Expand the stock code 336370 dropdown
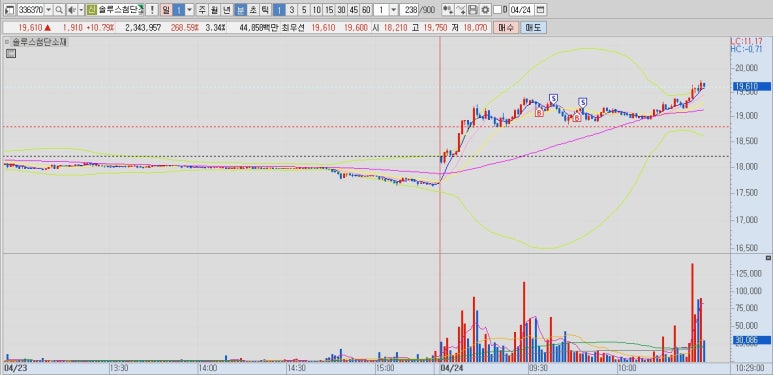The height and width of the screenshot is (375, 773). pos(48,10)
